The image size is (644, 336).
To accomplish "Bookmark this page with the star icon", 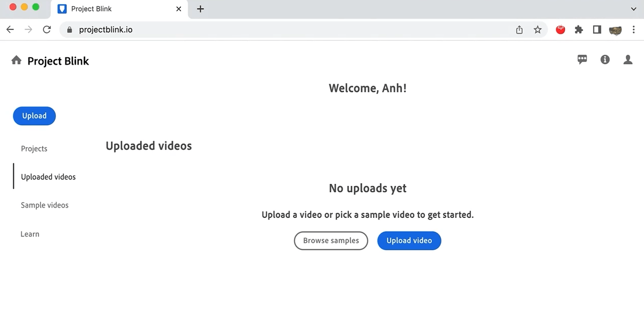I will click(x=537, y=30).
